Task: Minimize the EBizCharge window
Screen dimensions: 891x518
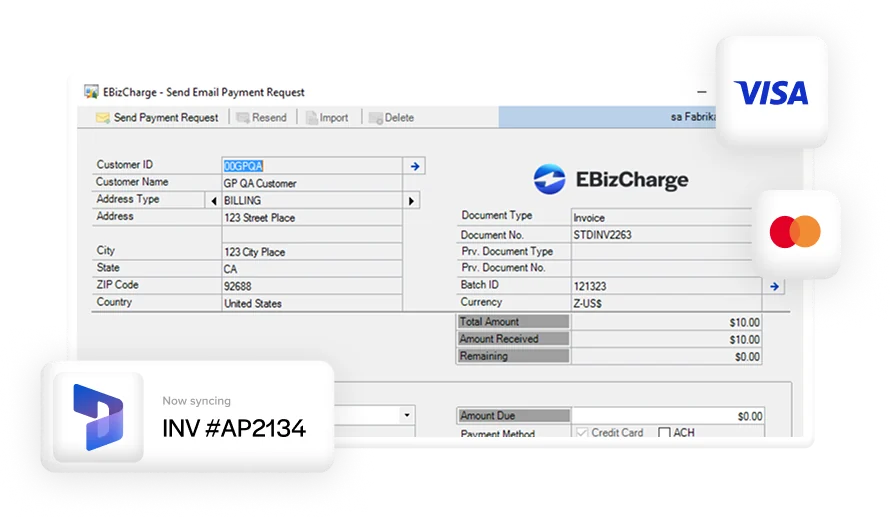Action: click(x=702, y=91)
